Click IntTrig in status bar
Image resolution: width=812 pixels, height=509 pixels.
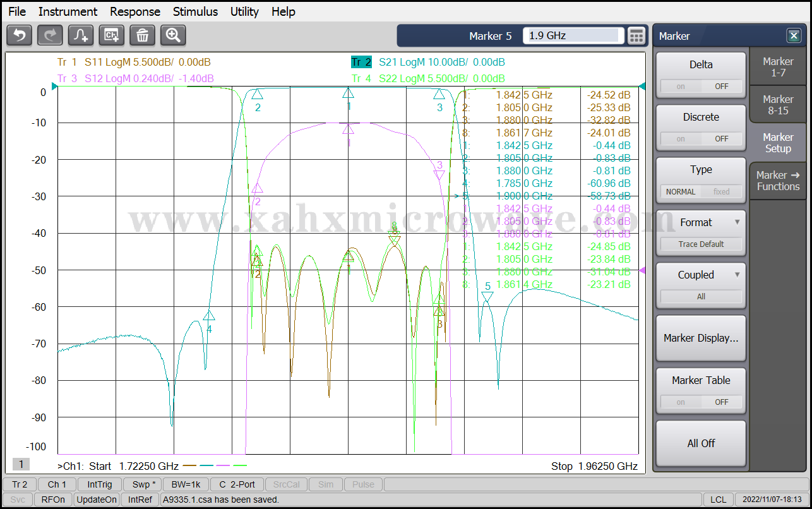(x=100, y=484)
